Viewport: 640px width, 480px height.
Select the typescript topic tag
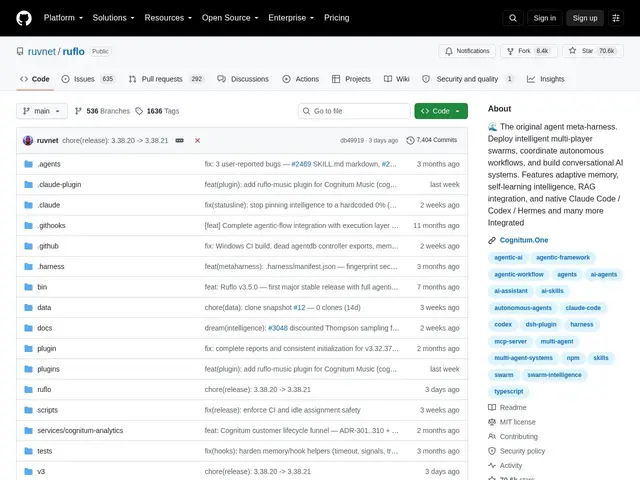pos(509,391)
